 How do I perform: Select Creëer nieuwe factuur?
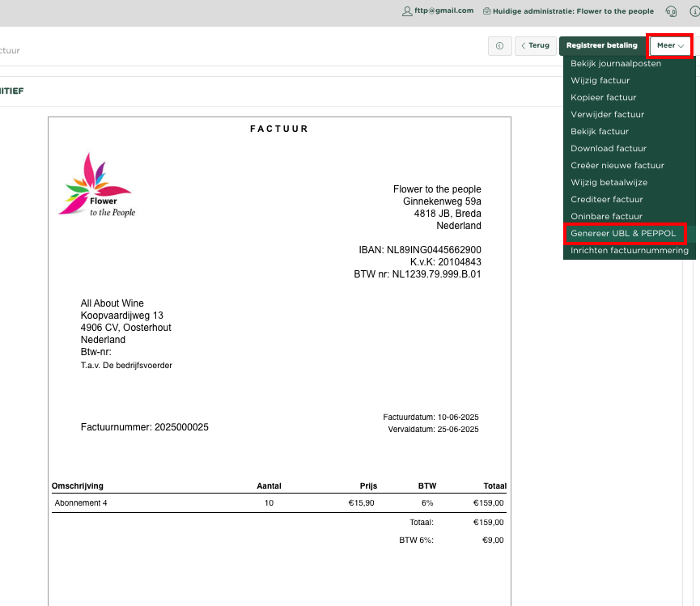click(617, 165)
